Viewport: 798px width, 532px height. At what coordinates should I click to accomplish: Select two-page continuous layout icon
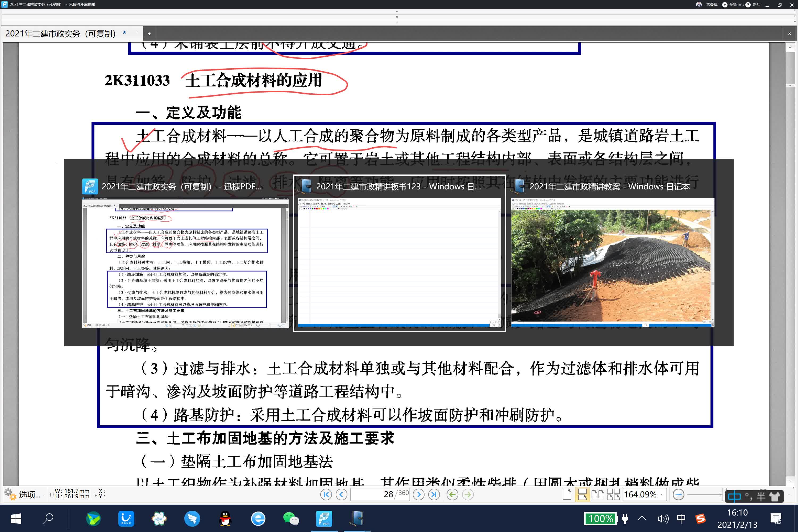pos(613,494)
